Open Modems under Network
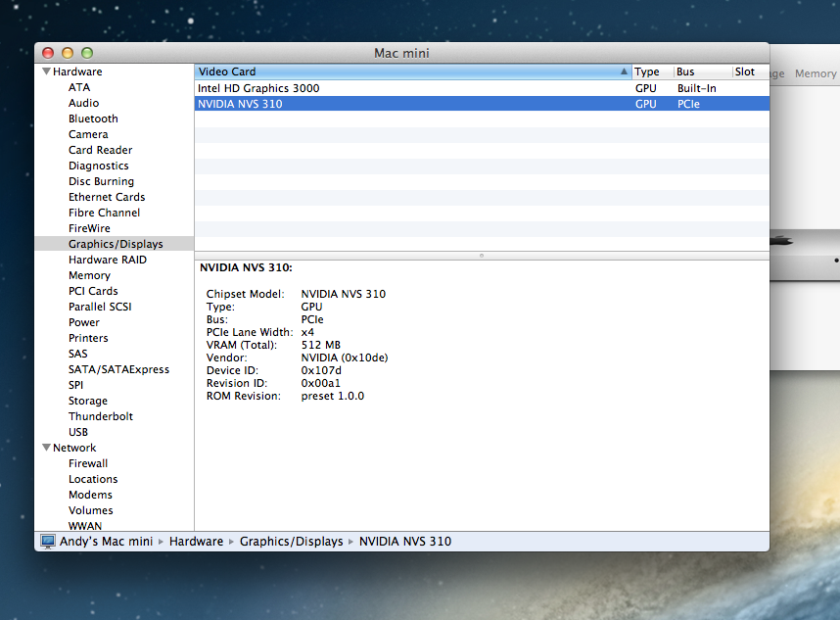The height and width of the screenshot is (620, 840). tap(90, 495)
